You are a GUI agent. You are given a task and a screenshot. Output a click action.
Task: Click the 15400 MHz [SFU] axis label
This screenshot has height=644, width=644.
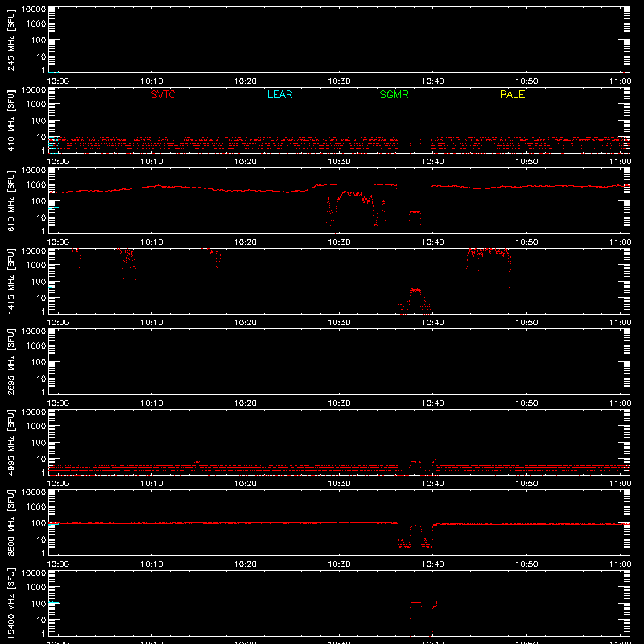click(x=10, y=603)
